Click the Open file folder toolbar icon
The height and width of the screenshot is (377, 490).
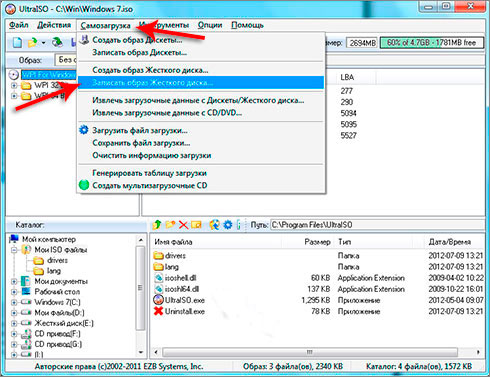[33, 43]
